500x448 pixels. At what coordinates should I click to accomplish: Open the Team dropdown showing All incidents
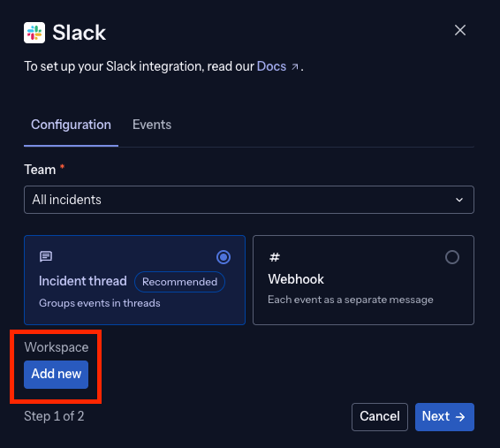[x=249, y=200]
